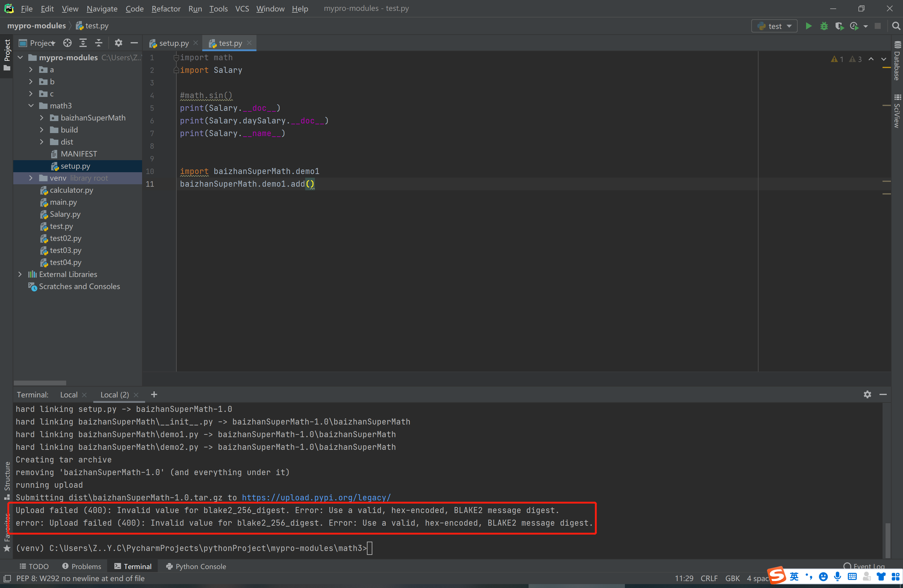Collapse the mypro-modules root folder
This screenshot has width=903, height=588.
[x=20, y=57]
